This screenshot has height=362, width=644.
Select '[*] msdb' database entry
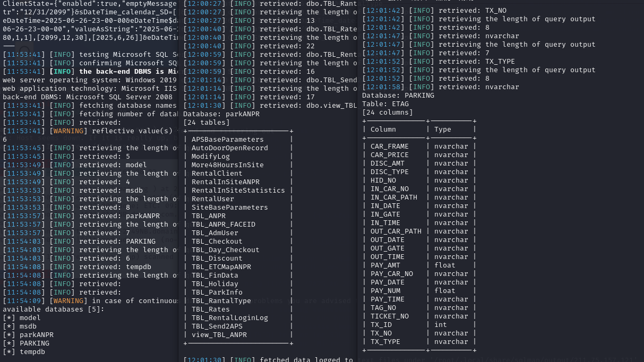20,326
